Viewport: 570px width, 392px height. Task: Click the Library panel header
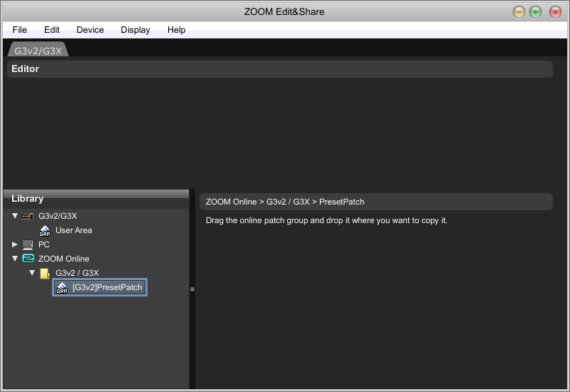(x=96, y=199)
